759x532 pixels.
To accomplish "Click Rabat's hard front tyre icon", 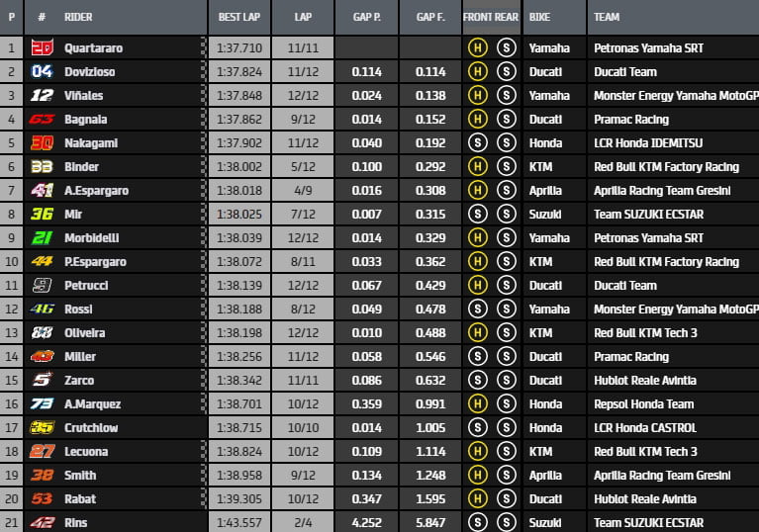I will click(x=478, y=498).
